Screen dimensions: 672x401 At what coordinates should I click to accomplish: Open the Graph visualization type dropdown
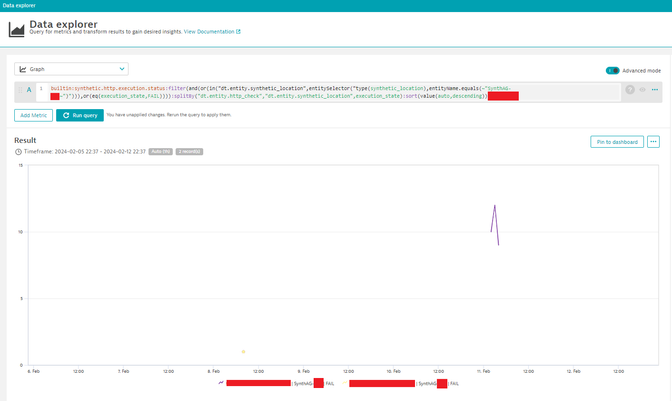coord(71,69)
